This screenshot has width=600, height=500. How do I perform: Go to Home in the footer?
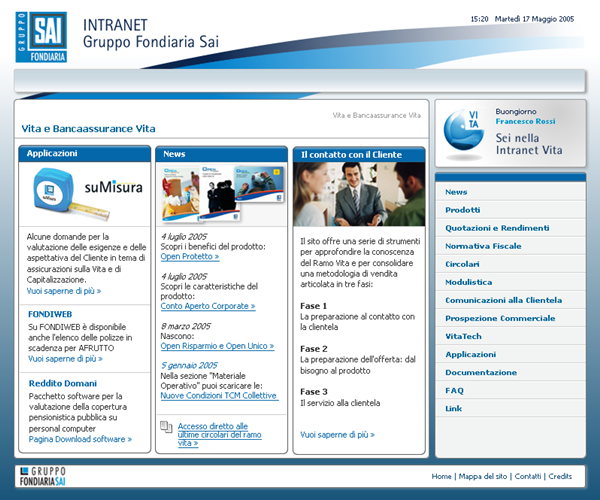[x=441, y=476]
